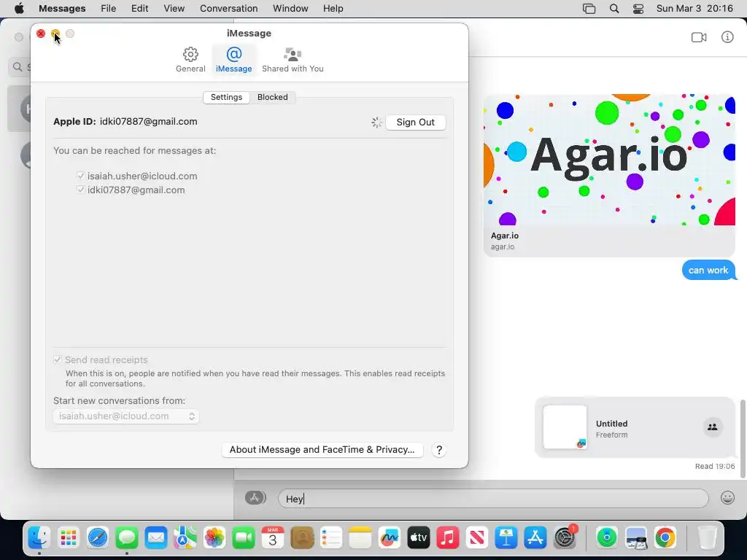Viewport: 747px width, 560px height.
Task: Toggle isaiah.usher@icloud.com reachable checkbox
Action: (x=80, y=176)
